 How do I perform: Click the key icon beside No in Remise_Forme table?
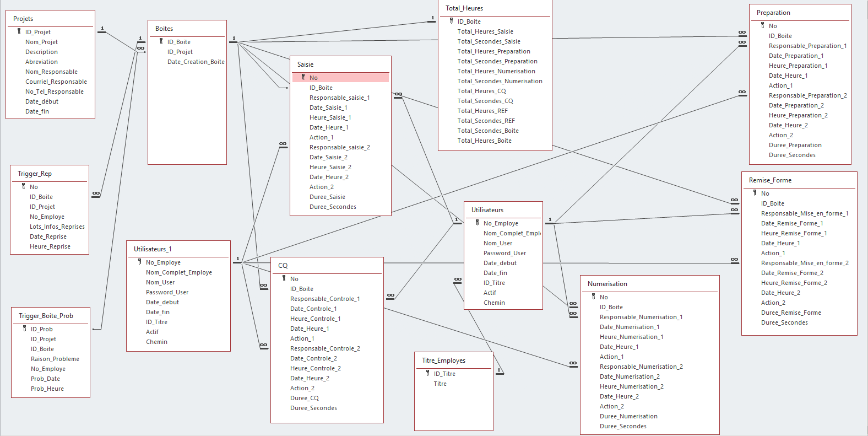[x=755, y=193]
